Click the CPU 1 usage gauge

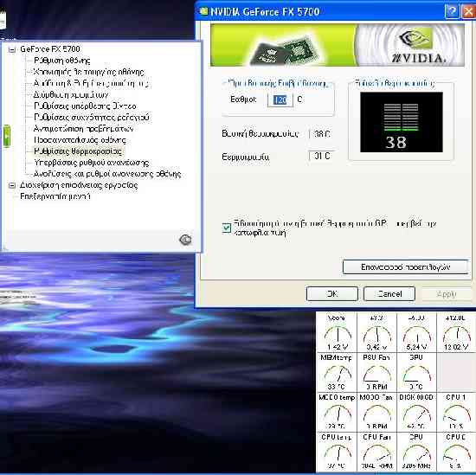[456, 412]
